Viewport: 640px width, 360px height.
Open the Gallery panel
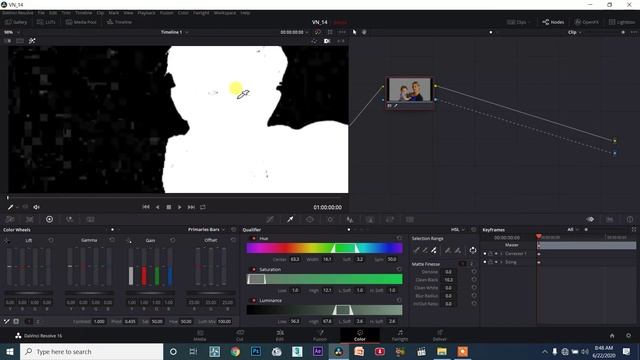pos(16,22)
